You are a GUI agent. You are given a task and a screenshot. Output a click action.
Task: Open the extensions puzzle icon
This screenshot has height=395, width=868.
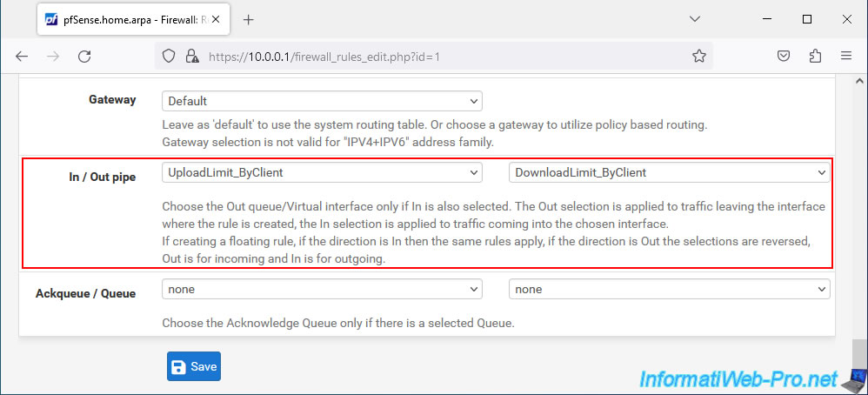815,56
